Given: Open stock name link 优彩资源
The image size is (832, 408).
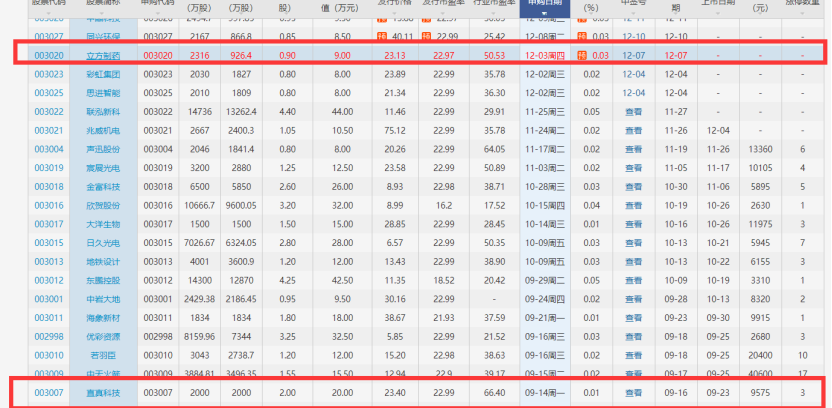Looking at the screenshot, I should (x=103, y=336).
